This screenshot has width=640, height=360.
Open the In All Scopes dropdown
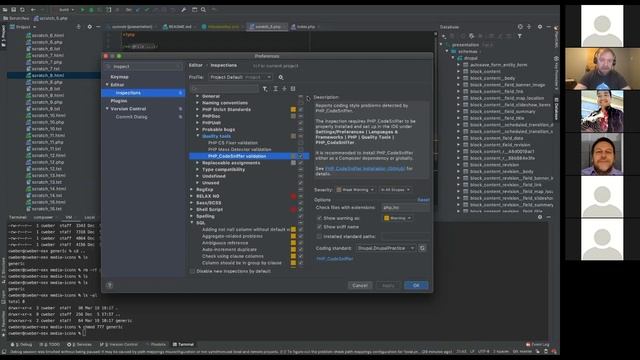pyautogui.click(x=395, y=190)
